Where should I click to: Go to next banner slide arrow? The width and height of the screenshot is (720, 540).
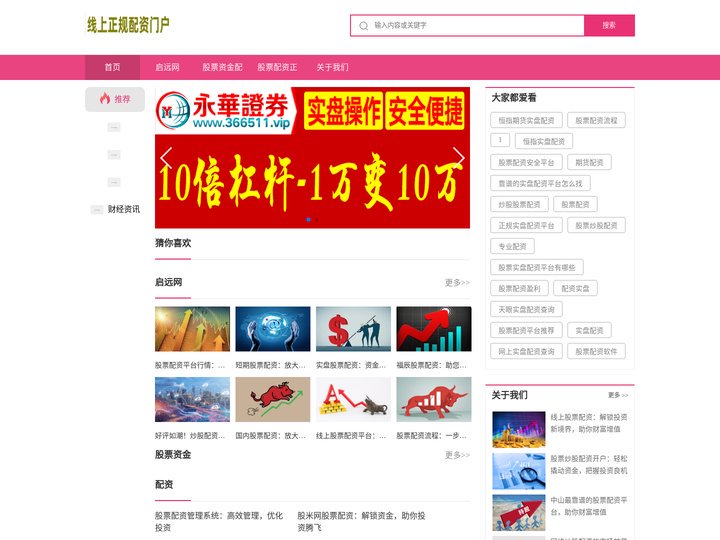pyautogui.click(x=459, y=158)
